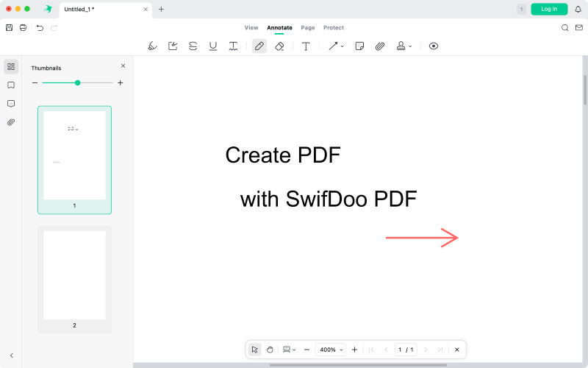Select page 2 thumbnail
Screen dimensions: 588x368
coord(75,280)
